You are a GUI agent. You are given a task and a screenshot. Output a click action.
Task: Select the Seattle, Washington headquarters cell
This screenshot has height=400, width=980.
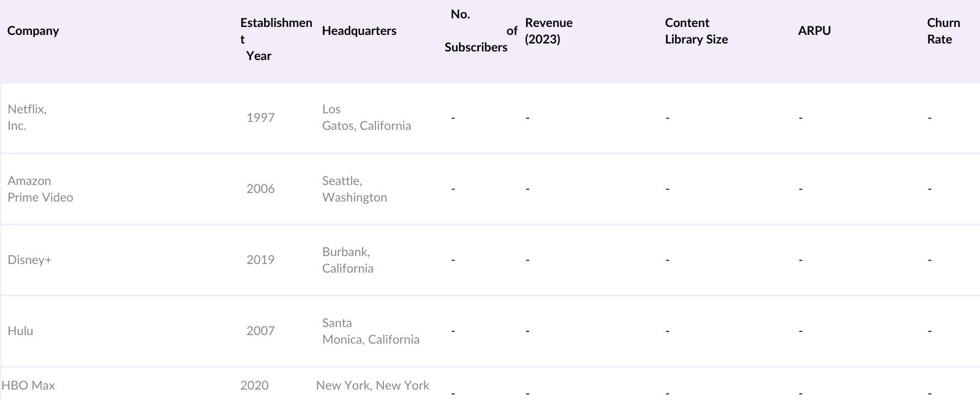(x=355, y=189)
